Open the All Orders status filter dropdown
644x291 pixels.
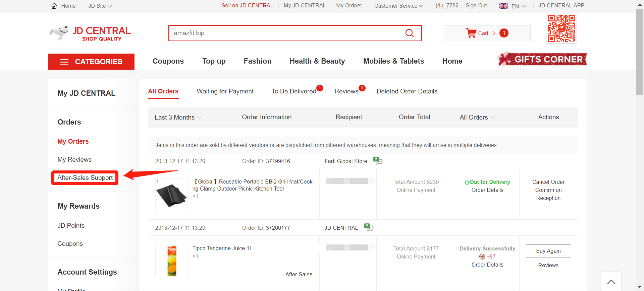pos(477,117)
